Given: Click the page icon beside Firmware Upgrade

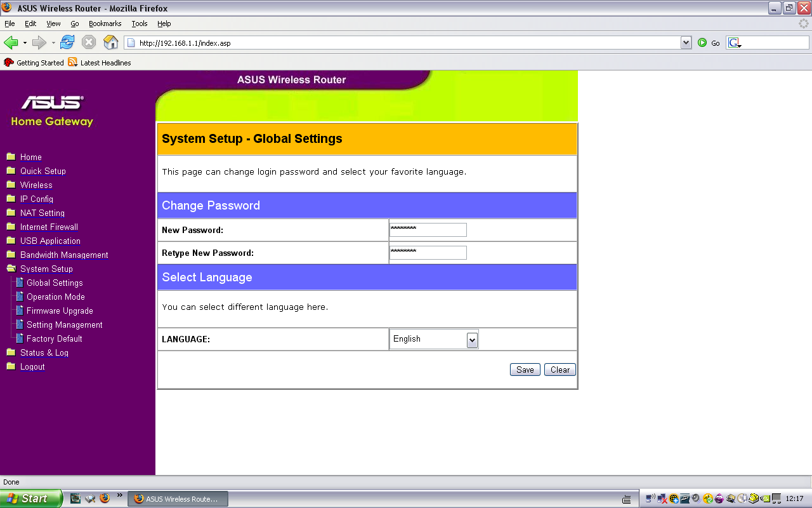Looking at the screenshot, I should coord(20,311).
